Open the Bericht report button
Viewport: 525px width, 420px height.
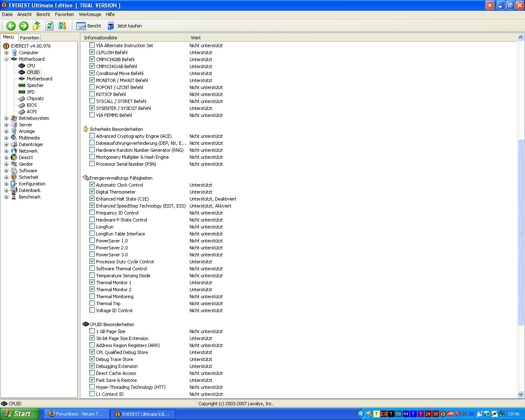pos(89,26)
